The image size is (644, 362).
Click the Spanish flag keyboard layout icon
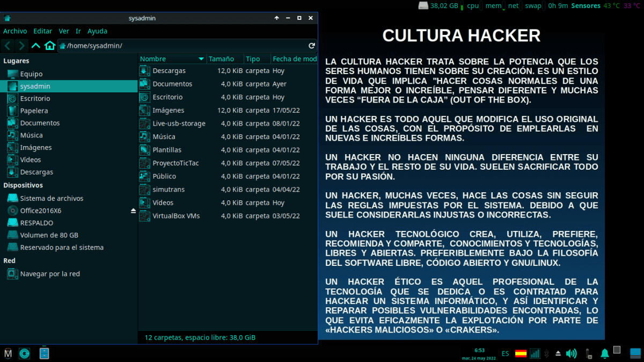point(521,353)
